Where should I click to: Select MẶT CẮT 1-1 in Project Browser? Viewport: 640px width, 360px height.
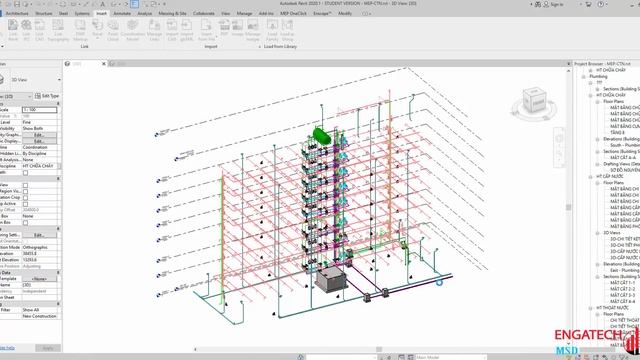[x=622, y=282]
